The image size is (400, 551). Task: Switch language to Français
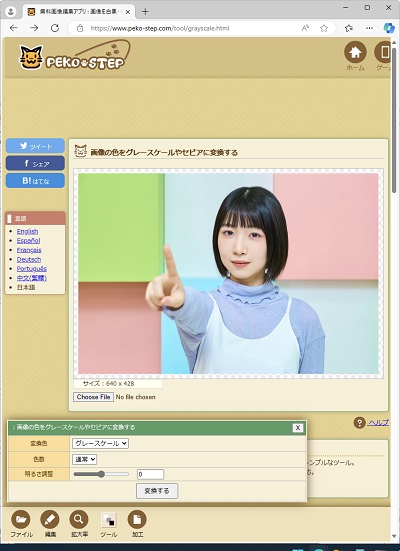pos(29,250)
